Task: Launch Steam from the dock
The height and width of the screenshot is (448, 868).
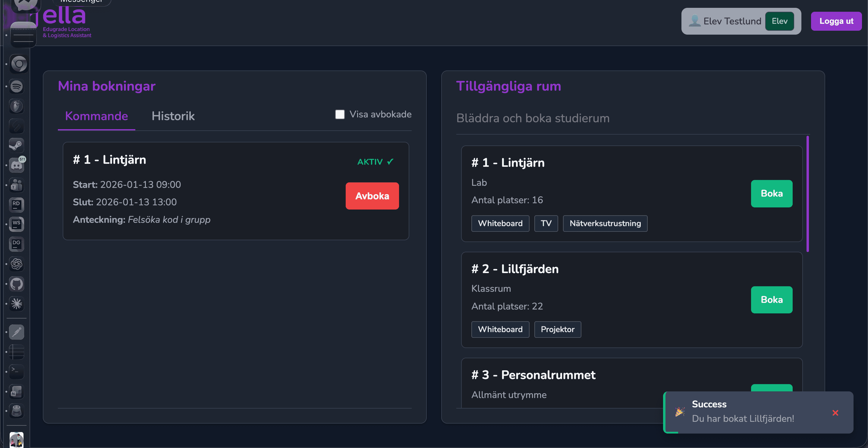Action: (17, 145)
